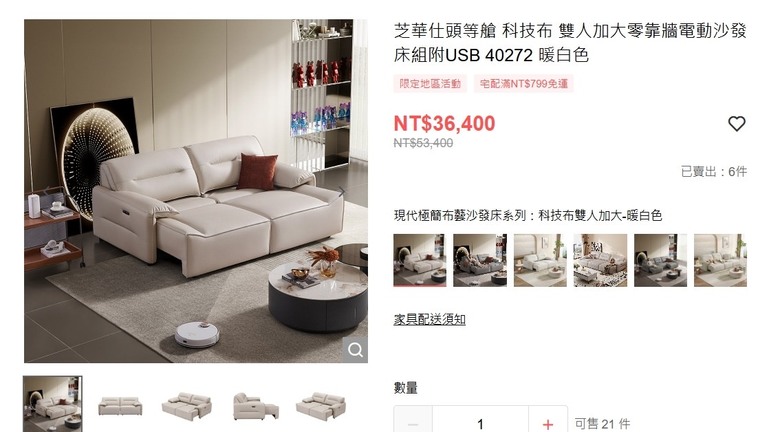
Task: Click the 限定地區活動 promotion tag
Action: 430,84
